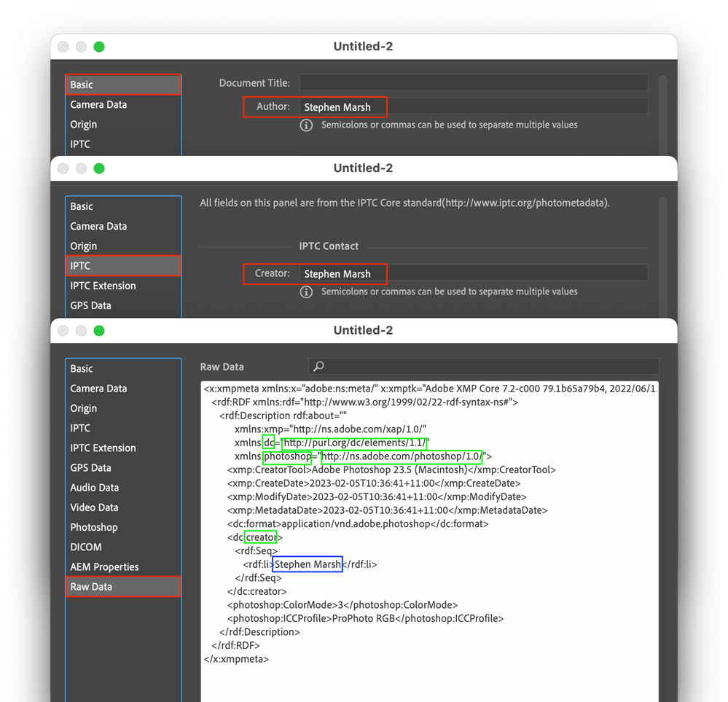
Task: Click info icon below Creator field
Action: [x=306, y=292]
